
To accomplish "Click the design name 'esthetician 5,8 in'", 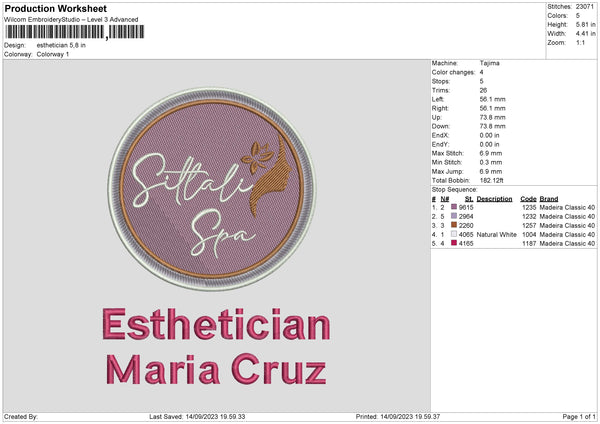I will click(61, 45).
